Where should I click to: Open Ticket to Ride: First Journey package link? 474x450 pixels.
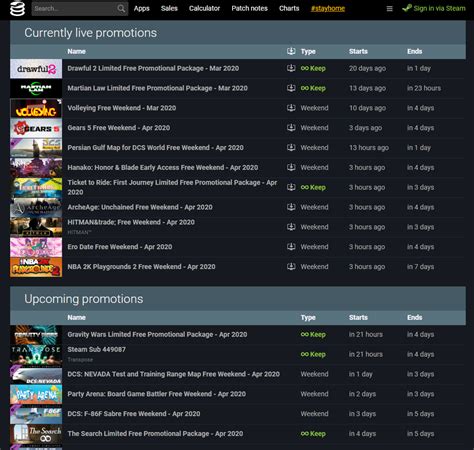(172, 187)
